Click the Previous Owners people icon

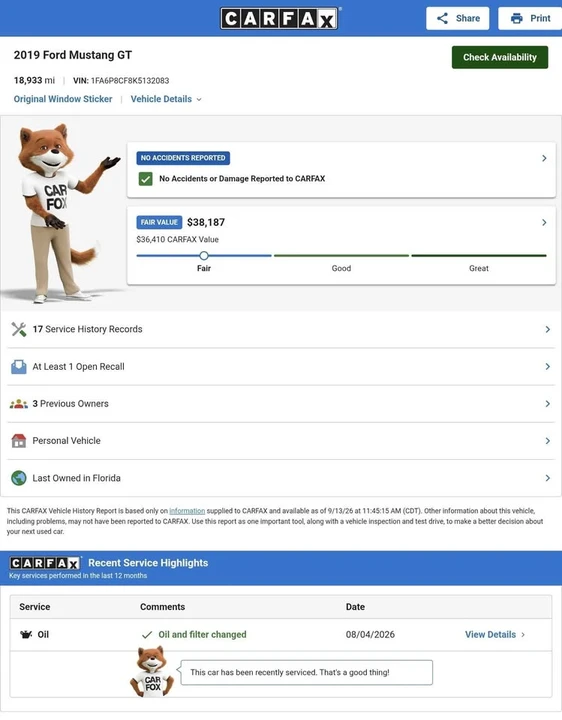click(x=19, y=404)
